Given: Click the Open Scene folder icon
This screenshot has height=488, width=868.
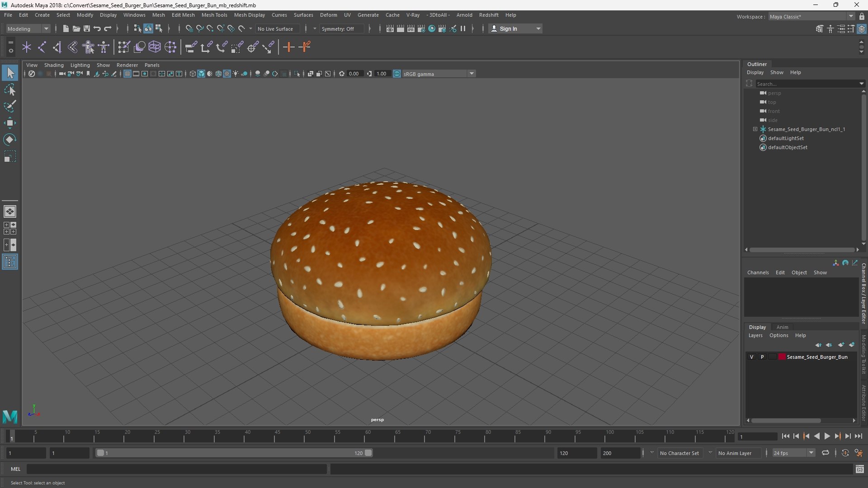Looking at the screenshot, I should click(x=76, y=28).
